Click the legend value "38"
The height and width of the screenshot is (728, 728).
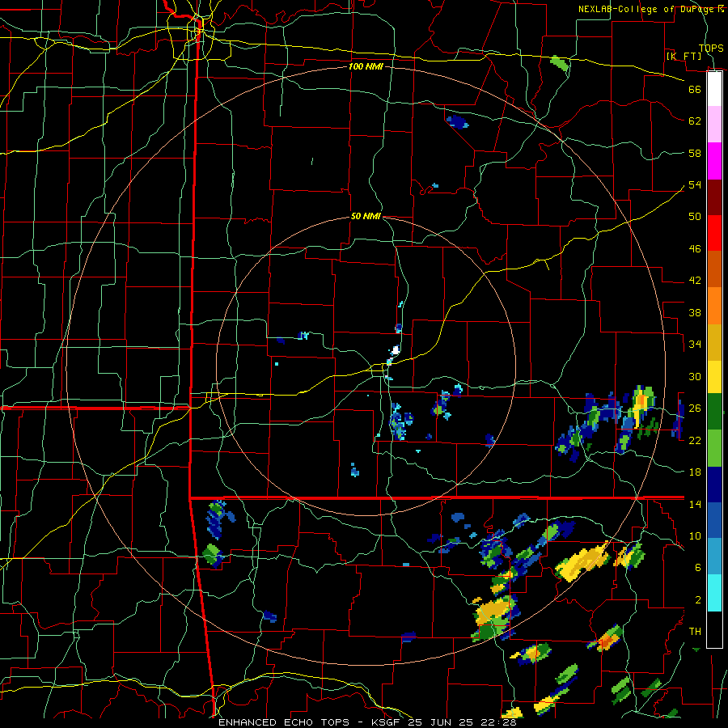pos(695,312)
